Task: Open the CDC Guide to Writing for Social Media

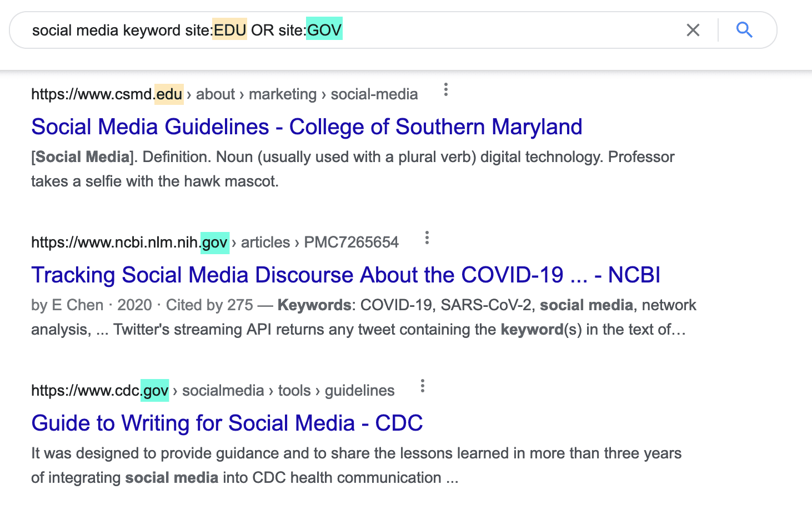Action: click(227, 423)
